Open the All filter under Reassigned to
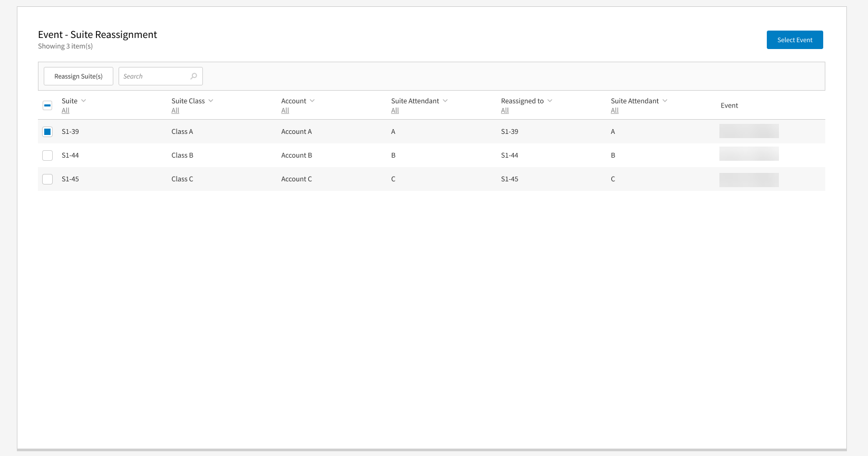The image size is (868, 456). click(x=505, y=111)
